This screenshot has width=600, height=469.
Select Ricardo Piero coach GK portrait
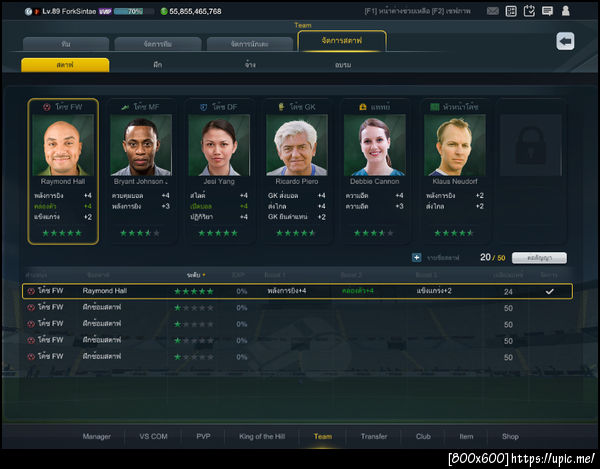(297, 145)
